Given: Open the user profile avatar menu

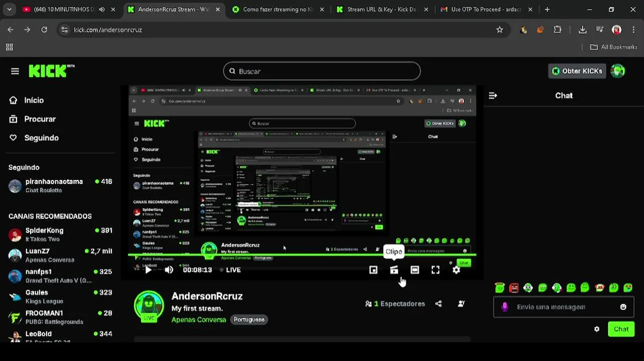Looking at the screenshot, I should point(618,71).
